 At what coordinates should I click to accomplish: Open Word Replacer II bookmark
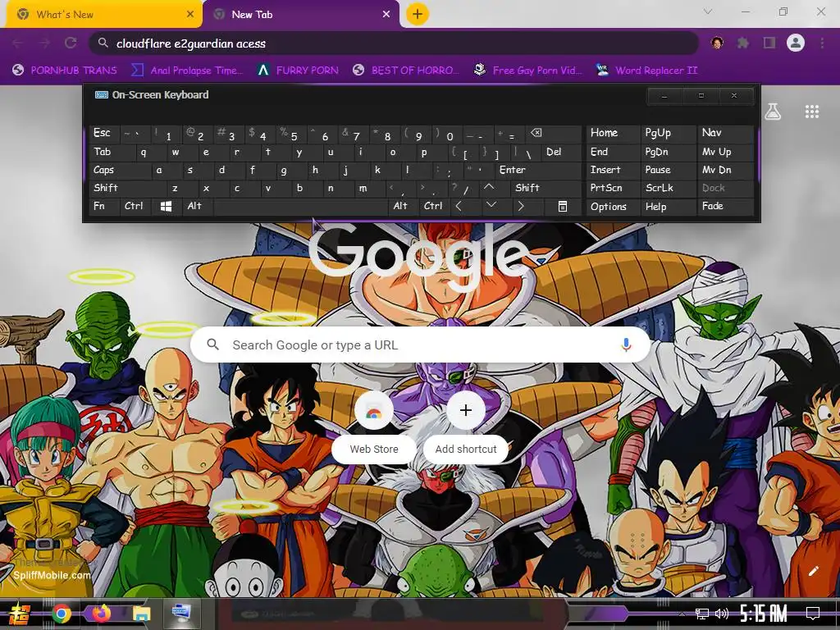646,71
